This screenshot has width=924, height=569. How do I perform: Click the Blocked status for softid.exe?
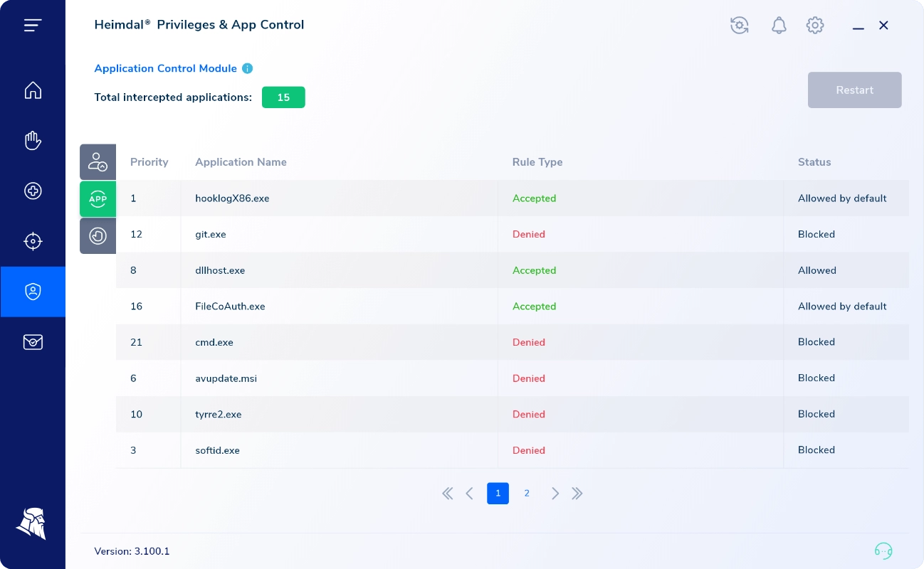click(817, 450)
